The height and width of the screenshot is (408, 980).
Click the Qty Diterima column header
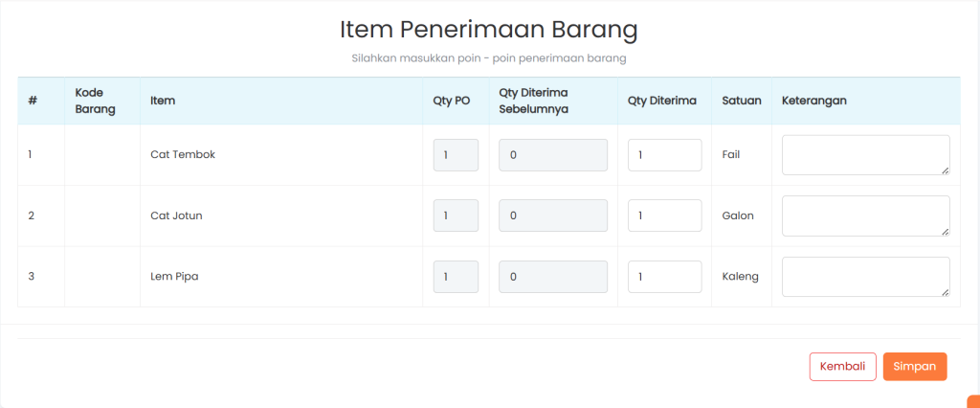(662, 101)
